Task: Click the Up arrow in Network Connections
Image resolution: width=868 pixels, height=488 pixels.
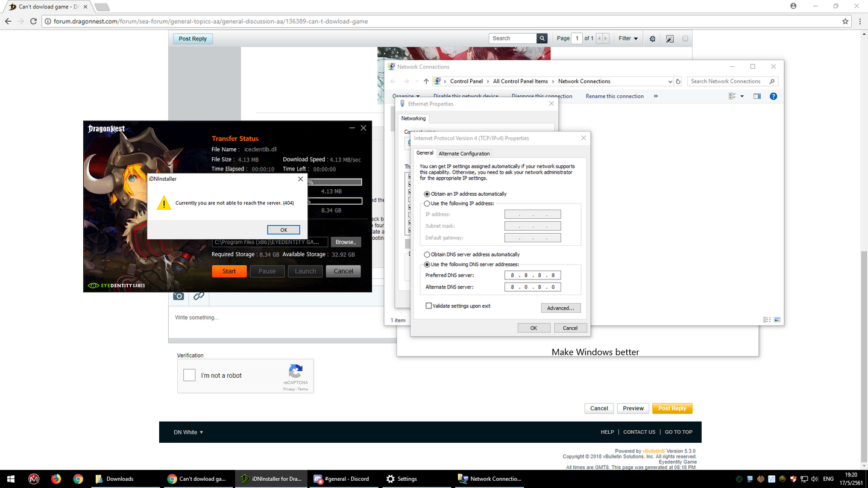Action: coord(426,81)
